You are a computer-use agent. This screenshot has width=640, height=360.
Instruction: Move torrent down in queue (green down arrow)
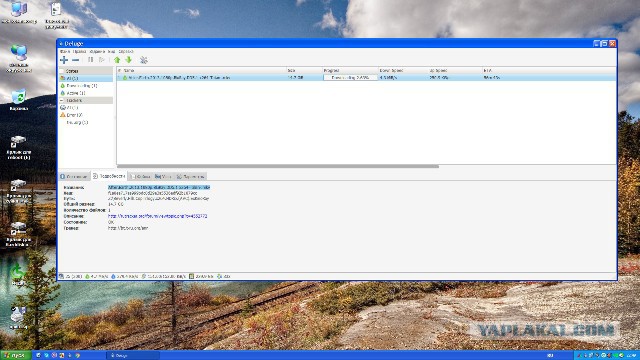pyautogui.click(x=129, y=60)
